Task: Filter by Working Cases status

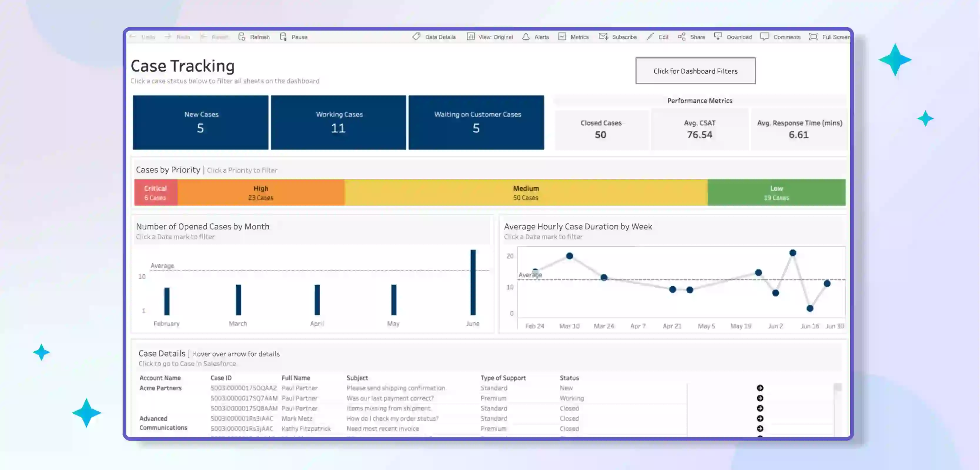Action: pos(338,122)
